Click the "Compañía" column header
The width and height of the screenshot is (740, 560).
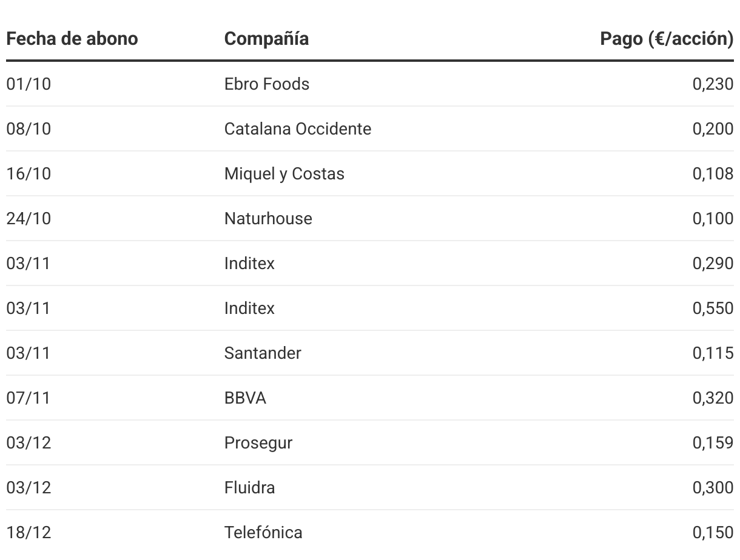pyautogui.click(x=266, y=39)
